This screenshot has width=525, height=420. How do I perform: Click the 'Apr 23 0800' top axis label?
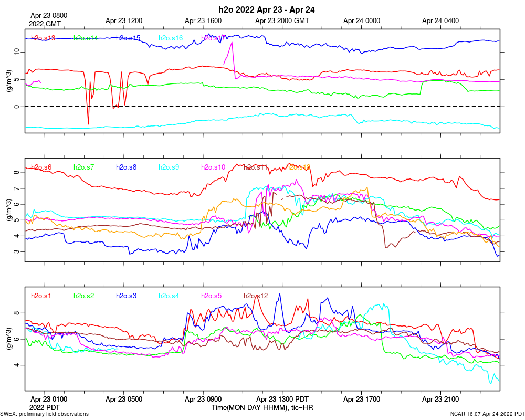point(48,15)
